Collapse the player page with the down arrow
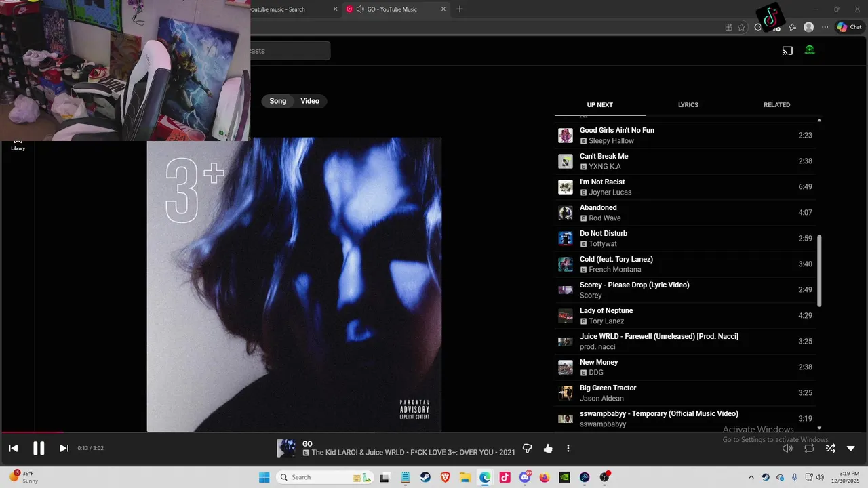 click(851, 449)
